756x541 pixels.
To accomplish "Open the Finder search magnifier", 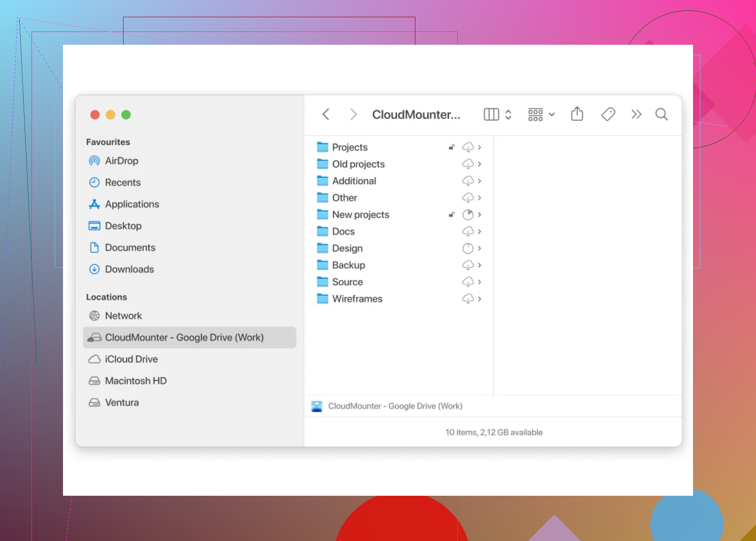I will [661, 115].
